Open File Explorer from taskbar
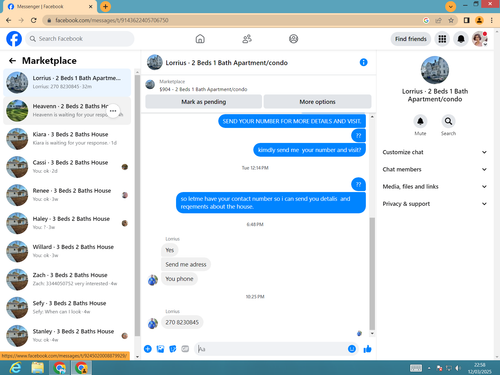This screenshot has height=375, width=500. [x=37, y=368]
